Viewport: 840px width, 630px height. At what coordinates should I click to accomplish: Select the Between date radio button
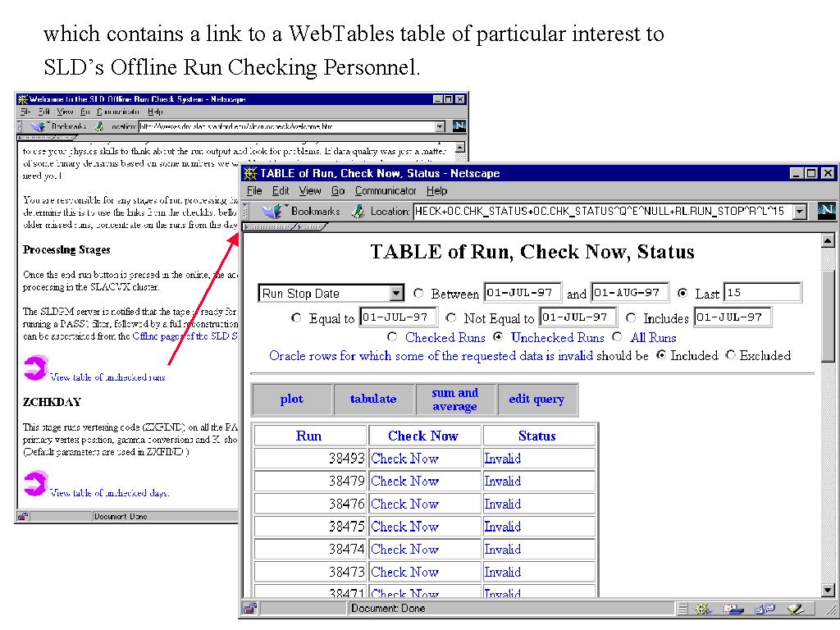(x=419, y=293)
